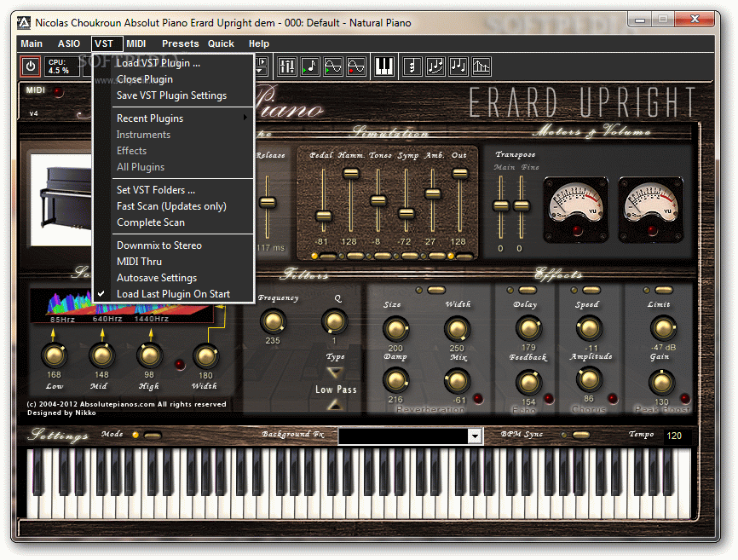Click the chord notes toolbar icon
The height and width of the screenshot is (560, 738).
click(412, 66)
